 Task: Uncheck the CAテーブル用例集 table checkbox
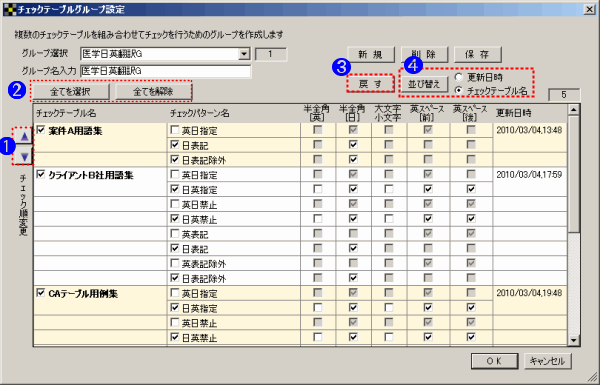[x=41, y=293]
